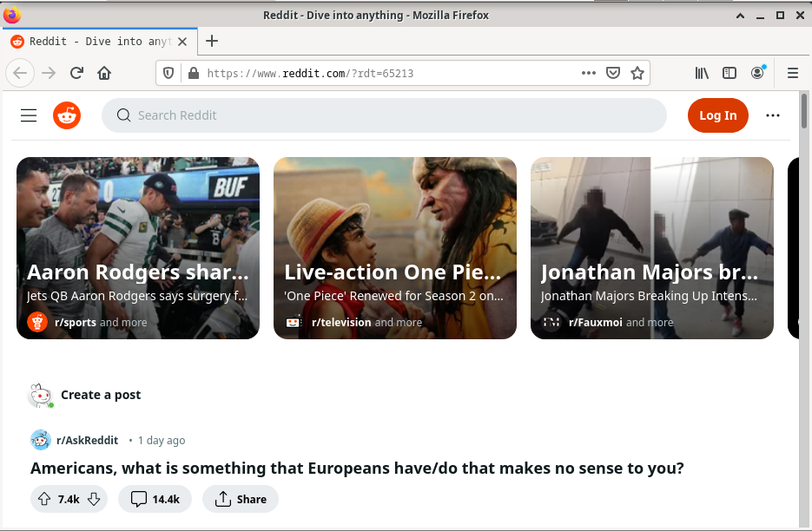Select the Reddit - Dive into anything tab

[x=99, y=42]
